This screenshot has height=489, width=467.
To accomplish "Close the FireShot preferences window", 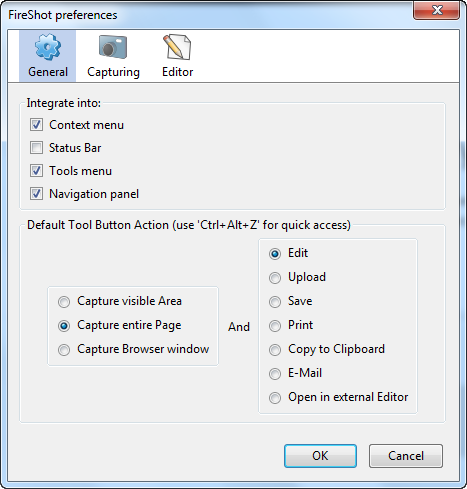I will pos(437,10).
